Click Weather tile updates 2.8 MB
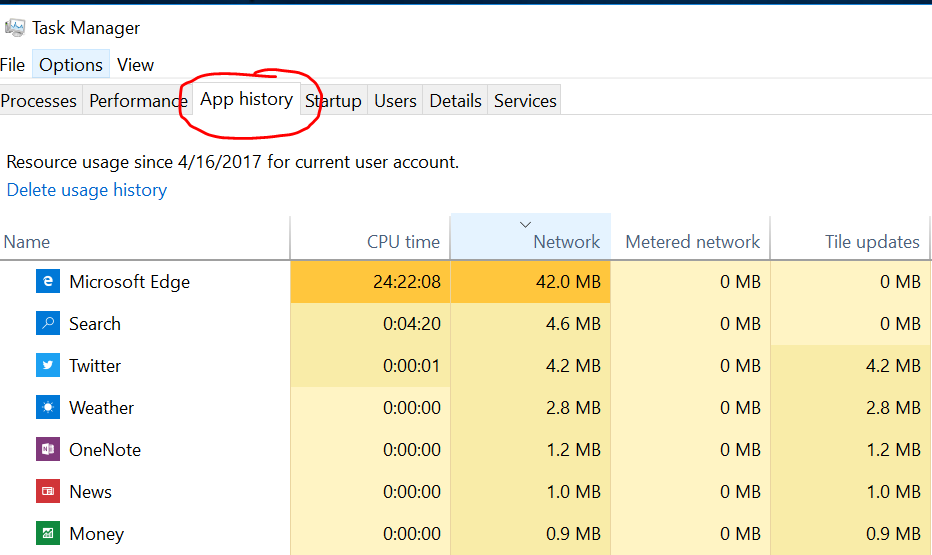The width and height of the screenshot is (932, 555). (x=893, y=408)
